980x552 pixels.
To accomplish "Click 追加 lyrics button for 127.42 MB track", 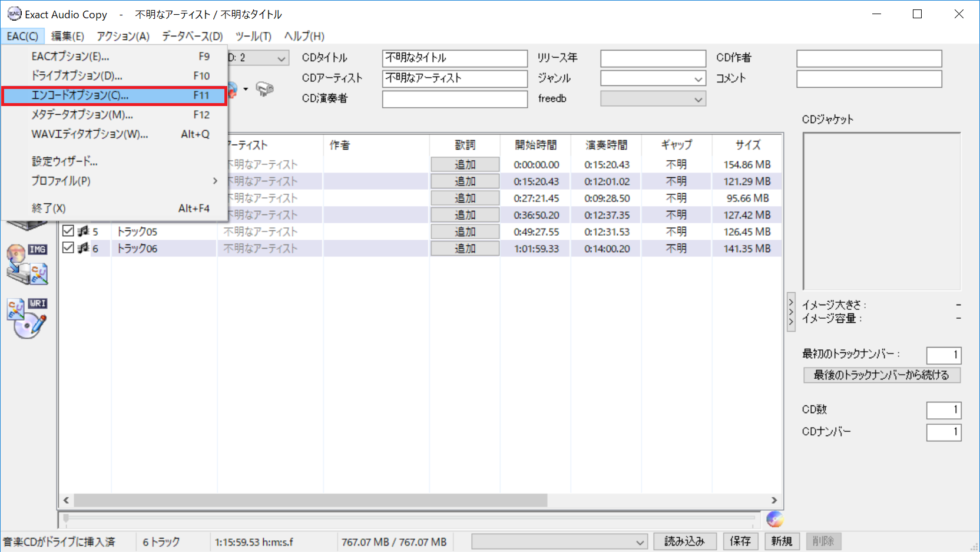I will [465, 215].
